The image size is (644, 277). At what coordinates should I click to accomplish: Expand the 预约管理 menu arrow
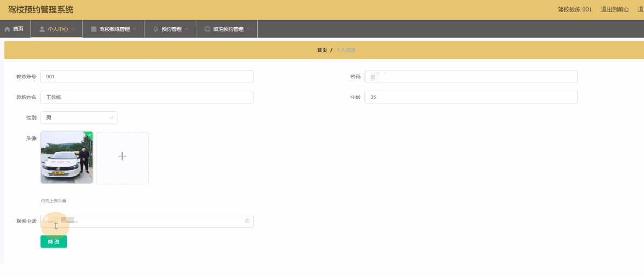click(187, 29)
